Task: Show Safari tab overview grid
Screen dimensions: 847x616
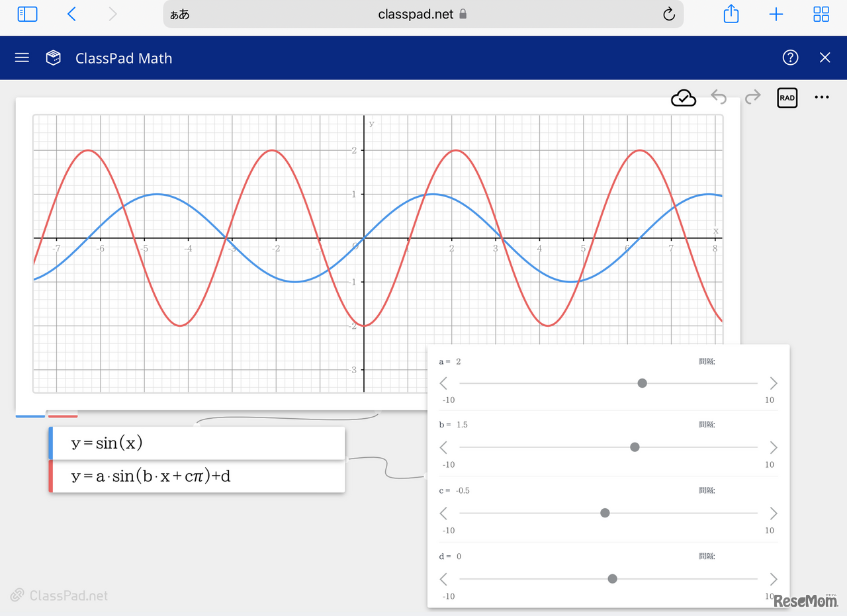Action: (x=821, y=14)
